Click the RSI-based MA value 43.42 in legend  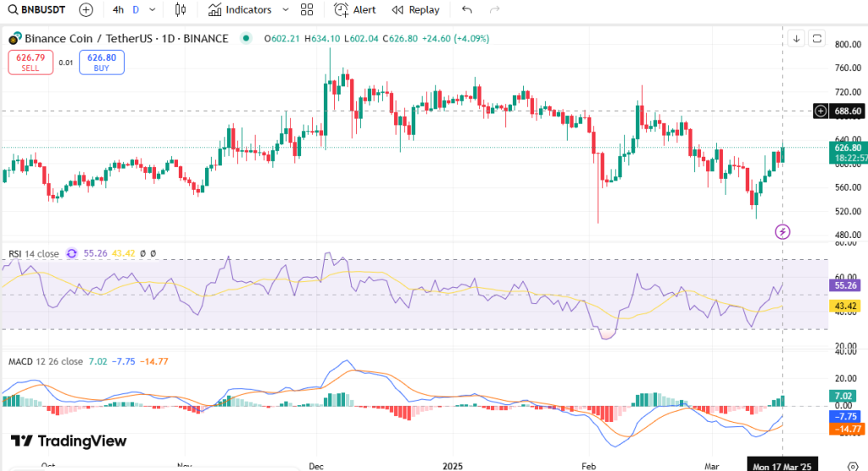(124, 253)
